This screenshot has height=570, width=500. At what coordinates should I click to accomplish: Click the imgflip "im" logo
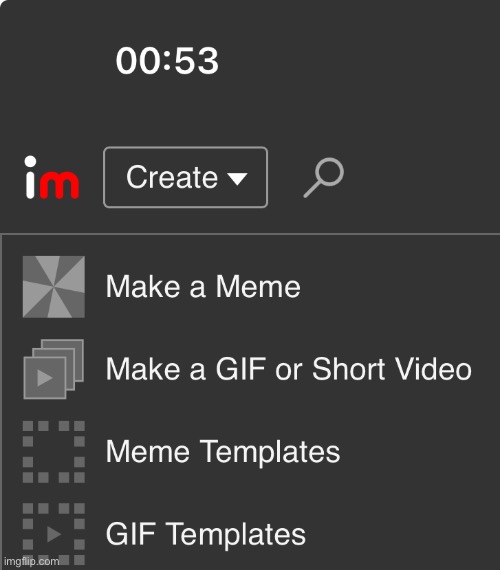(x=52, y=177)
